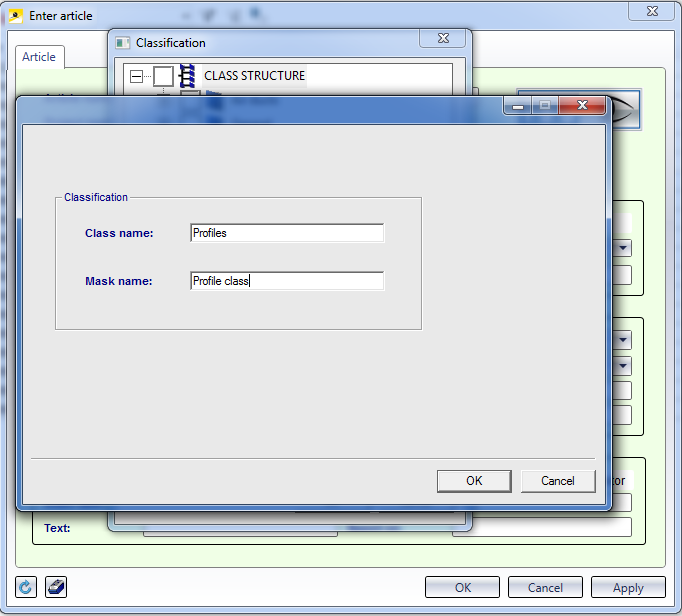Cancel the mask name dialog

(x=558, y=481)
